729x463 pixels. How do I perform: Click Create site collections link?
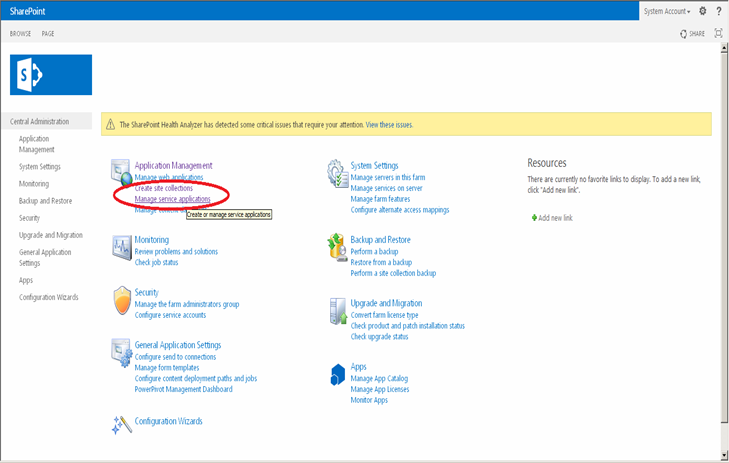(x=164, y=188)
